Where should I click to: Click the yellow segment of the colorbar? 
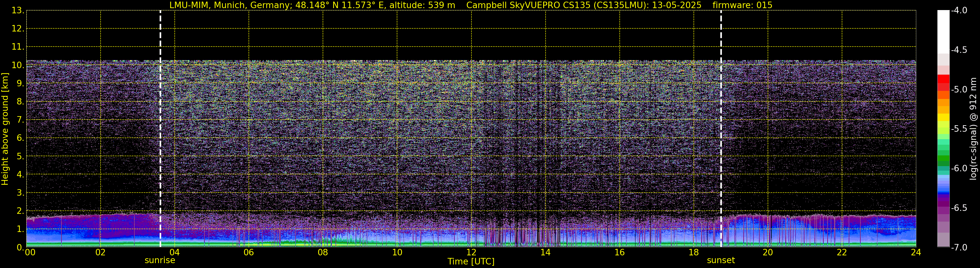tap(943, 118)
